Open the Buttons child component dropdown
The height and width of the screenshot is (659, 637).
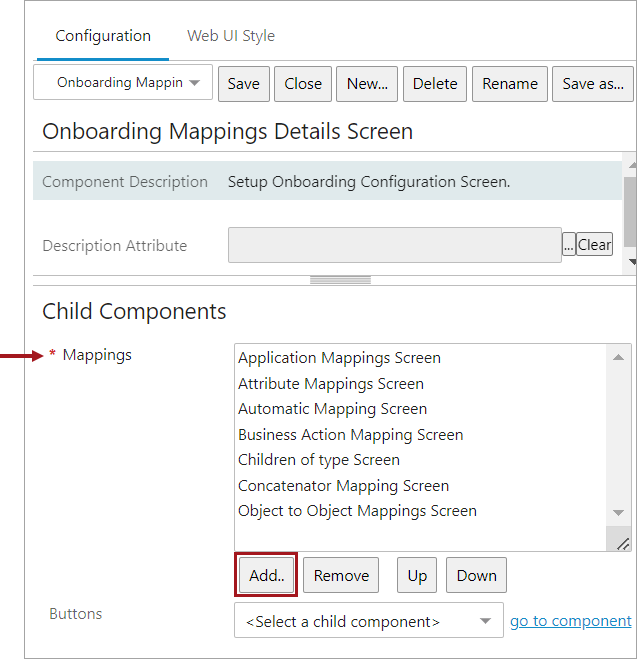click(369, 621)
